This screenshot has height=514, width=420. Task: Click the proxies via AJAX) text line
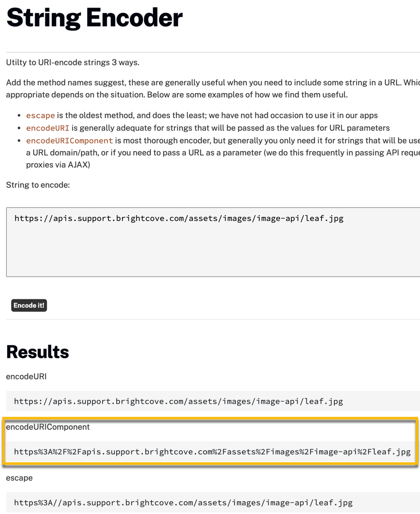pyautogui.click(x=58, y=165)
